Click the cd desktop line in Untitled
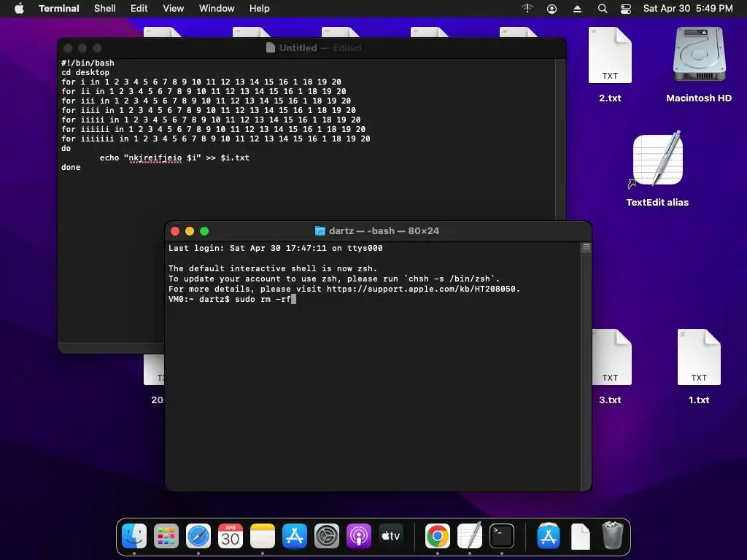This screenshot has height=560, width=747. coord(85,72)
